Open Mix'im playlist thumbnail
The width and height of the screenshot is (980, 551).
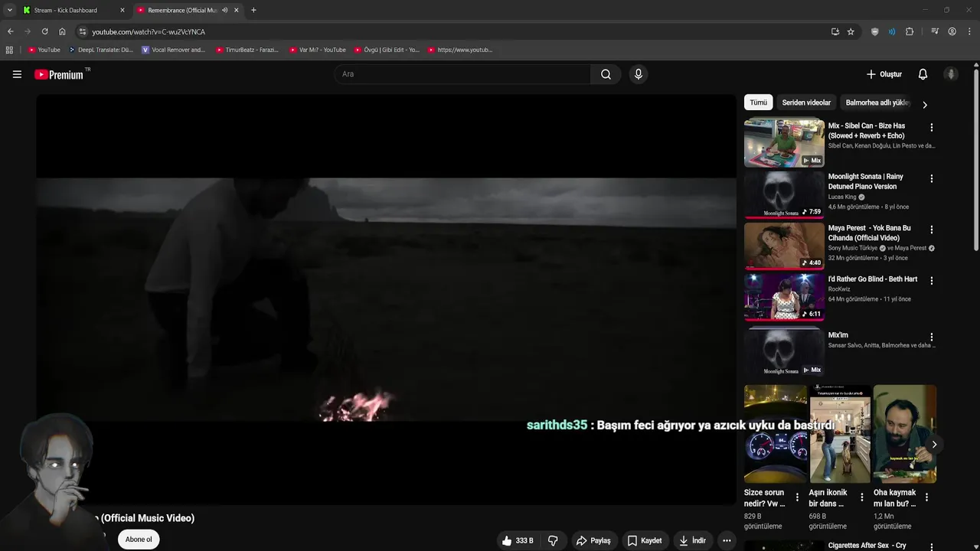[784, 352]
